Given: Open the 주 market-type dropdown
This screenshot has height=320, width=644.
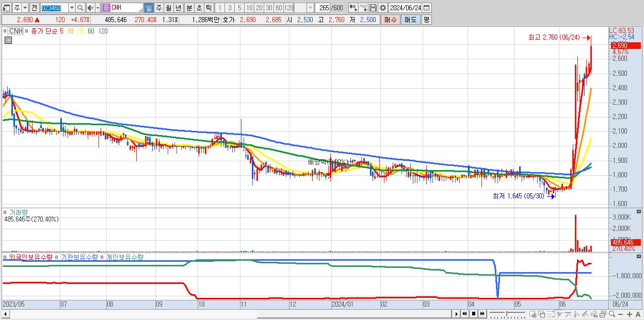Looking at the screenshot, I should pyautogui.click(x=25, y=8).
